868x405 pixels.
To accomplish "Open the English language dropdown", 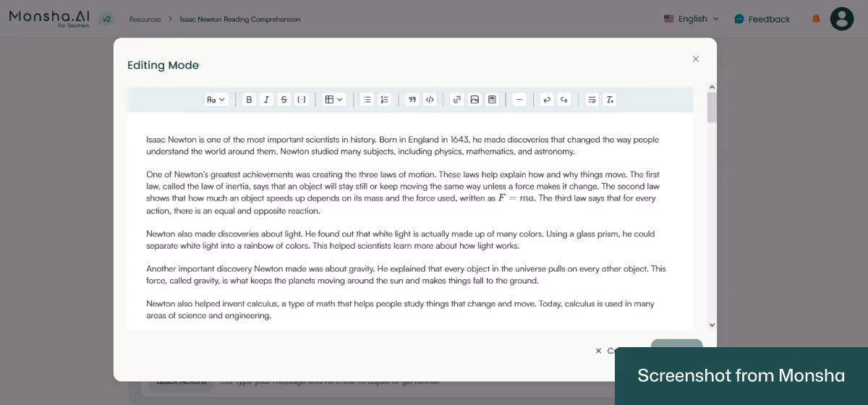I will pos(692,19).
